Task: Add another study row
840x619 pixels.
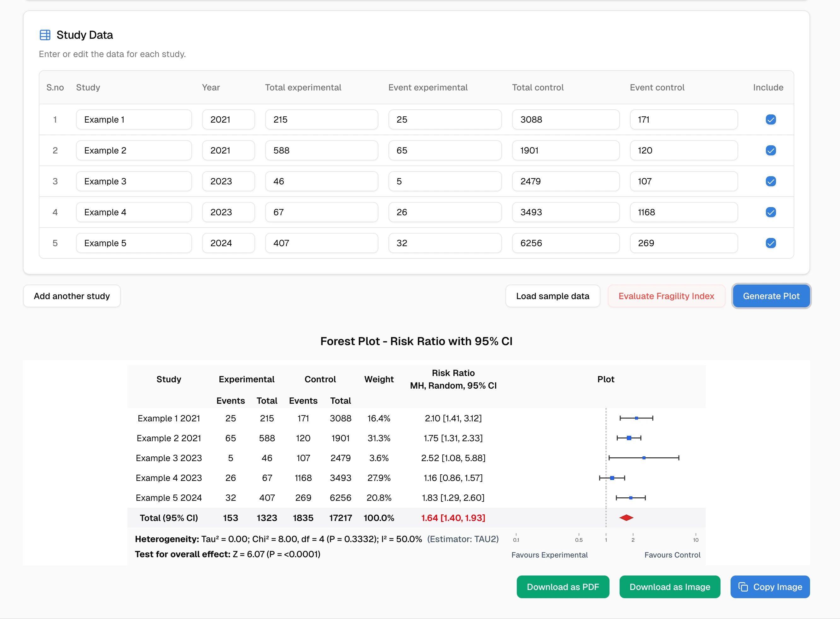Action: click(x=72, y=296)
